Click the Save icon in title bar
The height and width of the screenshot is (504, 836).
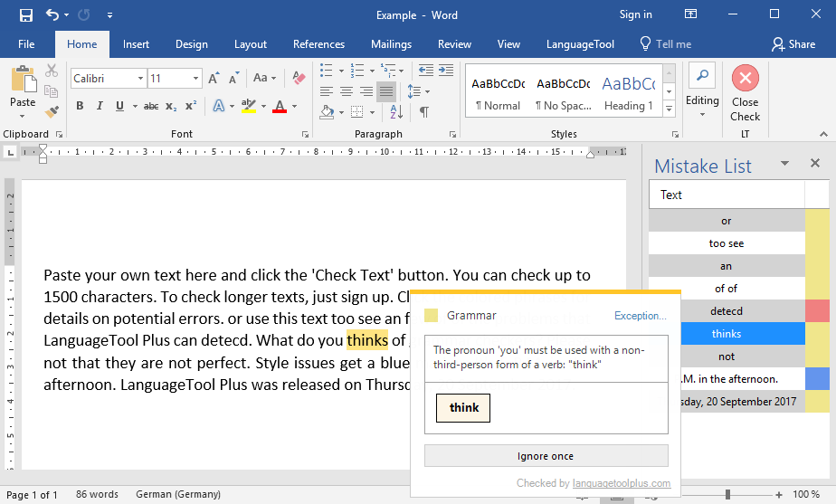coord(25,14)
